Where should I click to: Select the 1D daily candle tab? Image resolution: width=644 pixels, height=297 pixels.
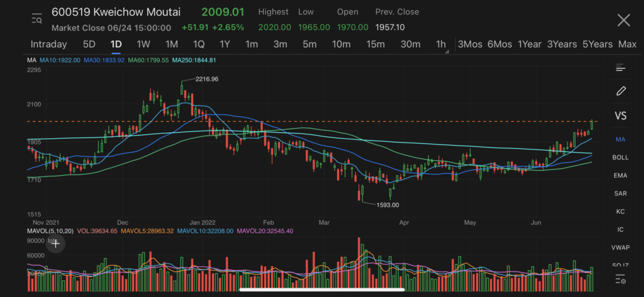[x=116, y=45]
